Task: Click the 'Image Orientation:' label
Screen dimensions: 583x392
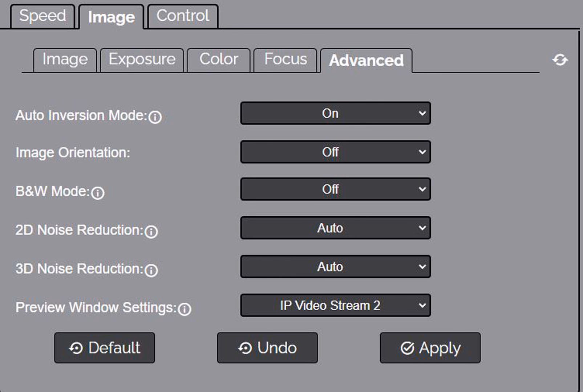Action: point(73,153)
